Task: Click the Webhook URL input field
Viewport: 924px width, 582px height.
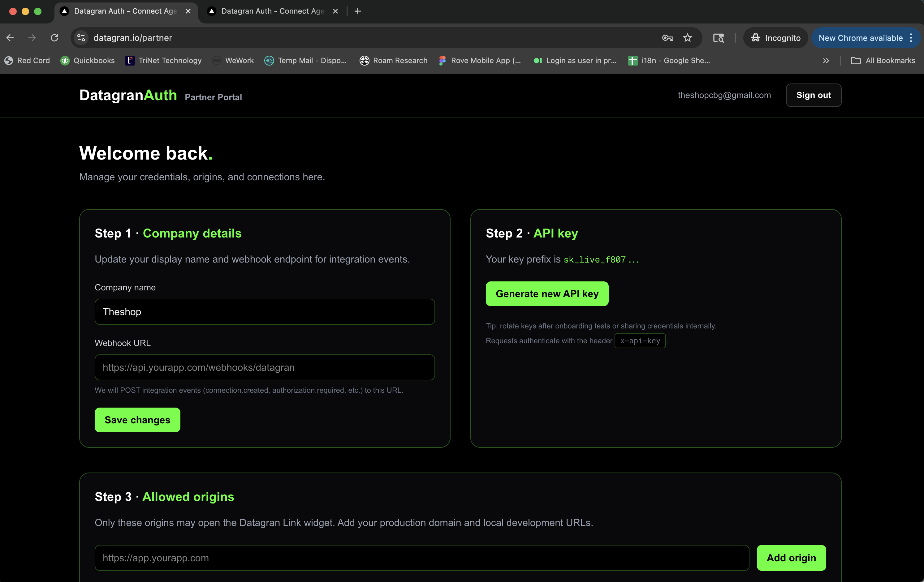Action: point(264,367)
